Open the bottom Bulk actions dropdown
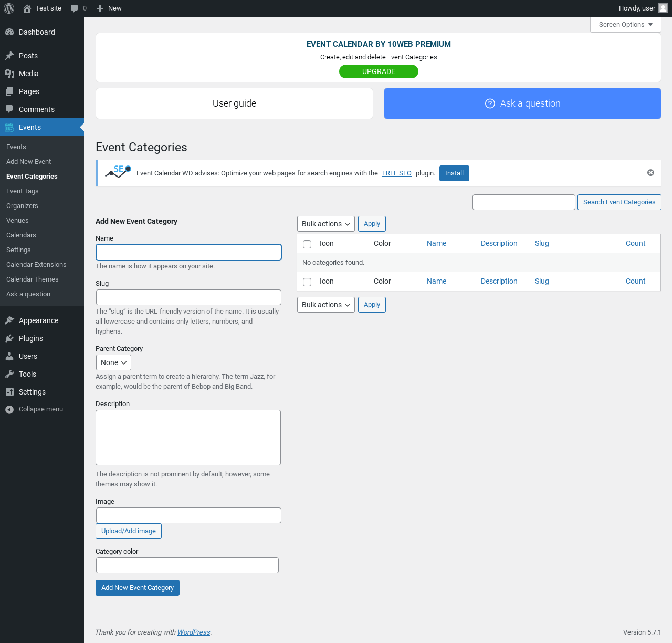672x643 pixels. (326, 305)
